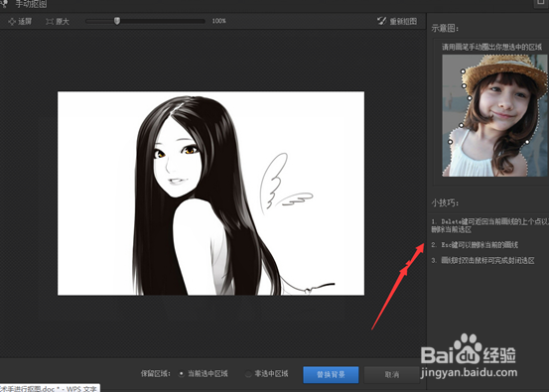This screenshot has width=549, height=392.
Task: Click the Delete key tip text
Action: click(x=490, y=225)
